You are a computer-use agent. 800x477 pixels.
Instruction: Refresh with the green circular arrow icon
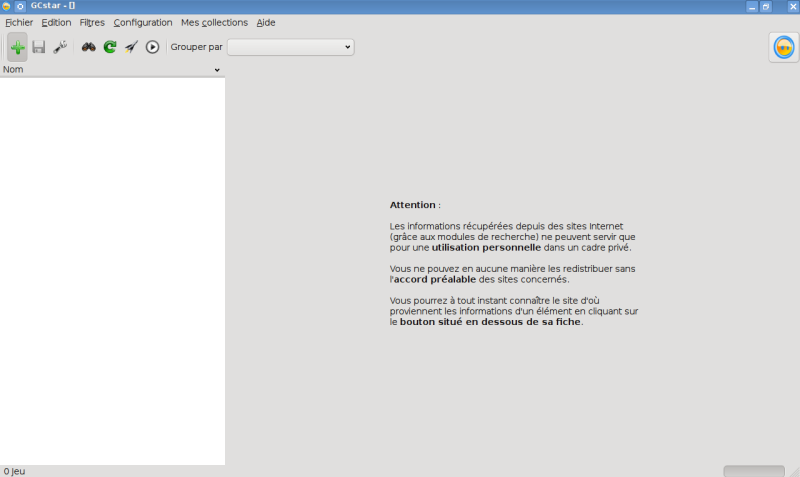coord(110,47)
